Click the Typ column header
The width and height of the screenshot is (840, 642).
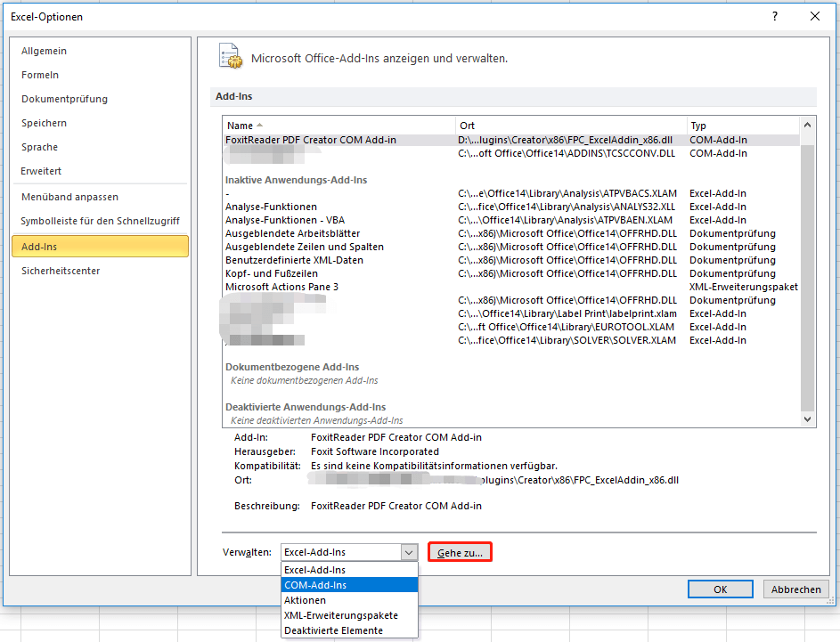[698, 126]
